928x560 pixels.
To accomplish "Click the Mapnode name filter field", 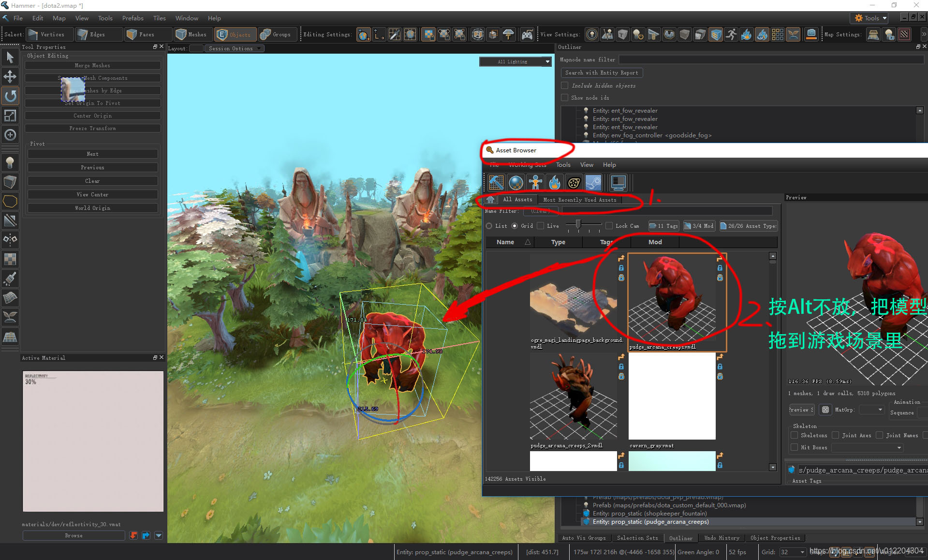I will (x=771, y=59).
